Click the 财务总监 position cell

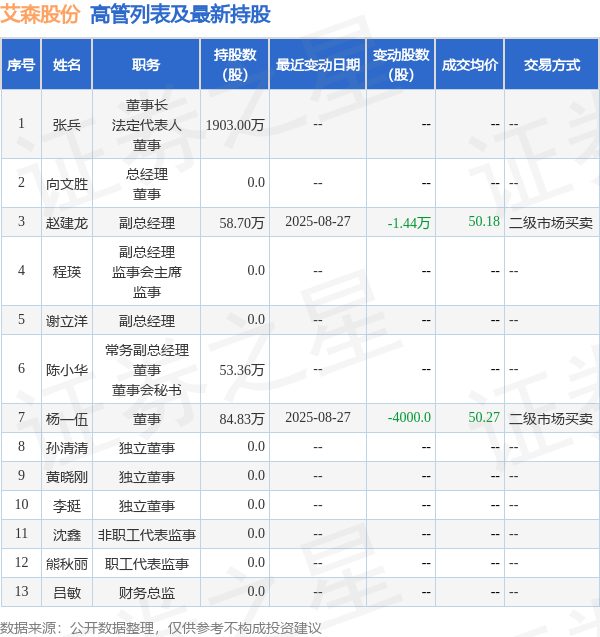tap(146, 593)
